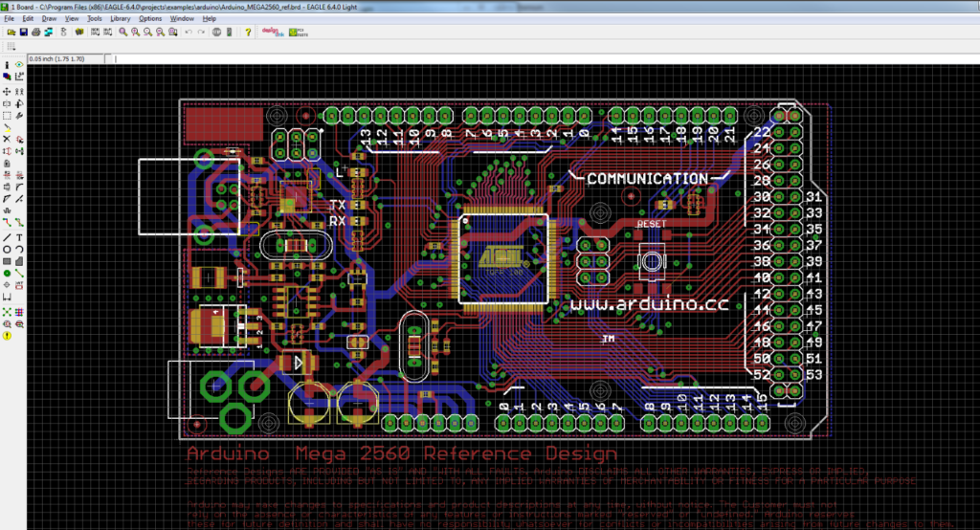Zoom to fit the drawing
The image size is (980, 530).
click(x=123, y=32)
